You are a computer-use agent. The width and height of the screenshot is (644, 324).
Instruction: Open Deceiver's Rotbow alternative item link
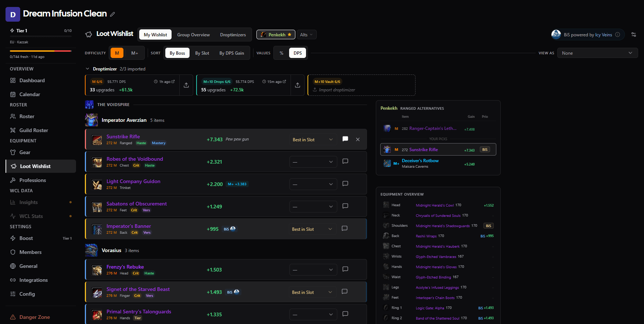420,161
